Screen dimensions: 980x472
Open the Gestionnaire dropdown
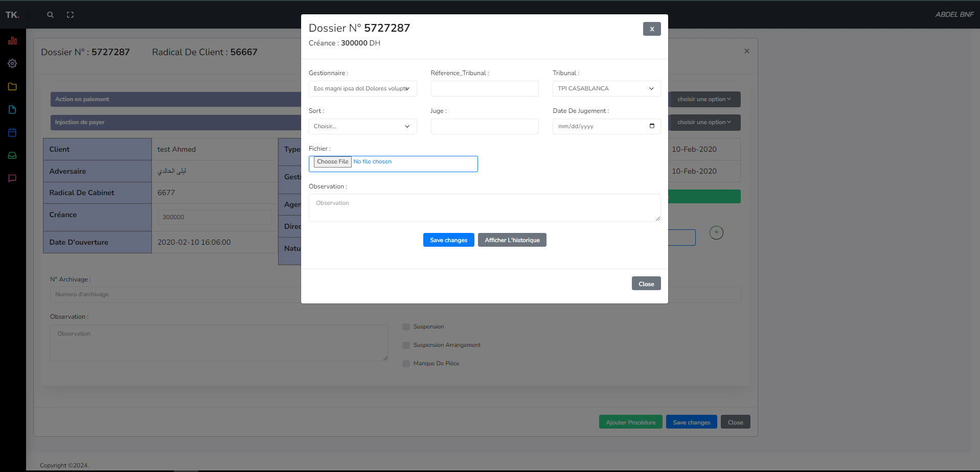[x=362, y=88]
